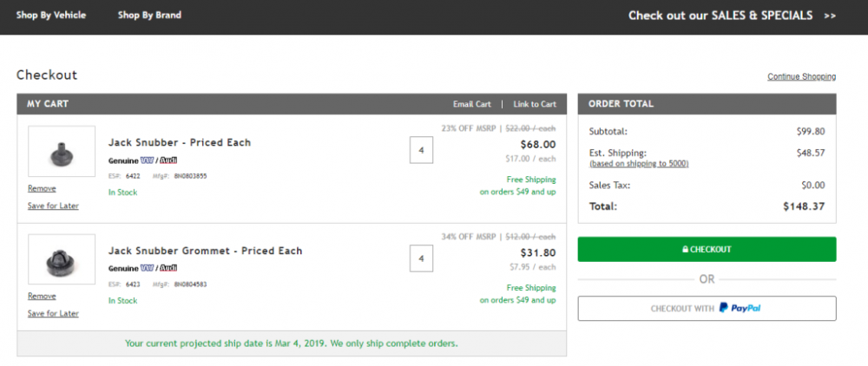The width and height of the screenshot is (868, 366).
Task: Open the Sales & Specials banner link
Action: pyautogui.click(x=732, y=16)
